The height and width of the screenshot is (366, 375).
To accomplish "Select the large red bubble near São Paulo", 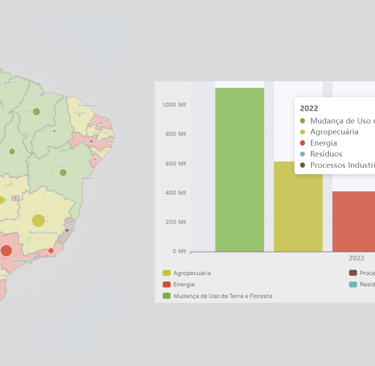I will (6, 251).
